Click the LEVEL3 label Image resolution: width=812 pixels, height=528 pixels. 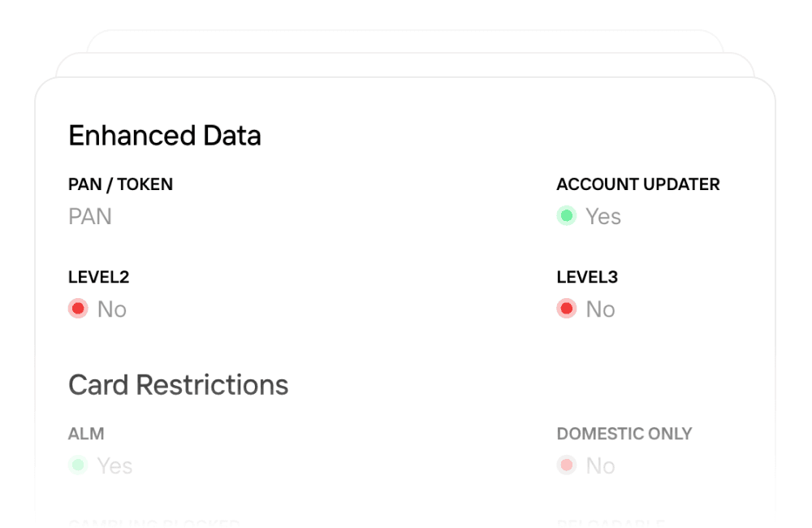coord(587,277)
